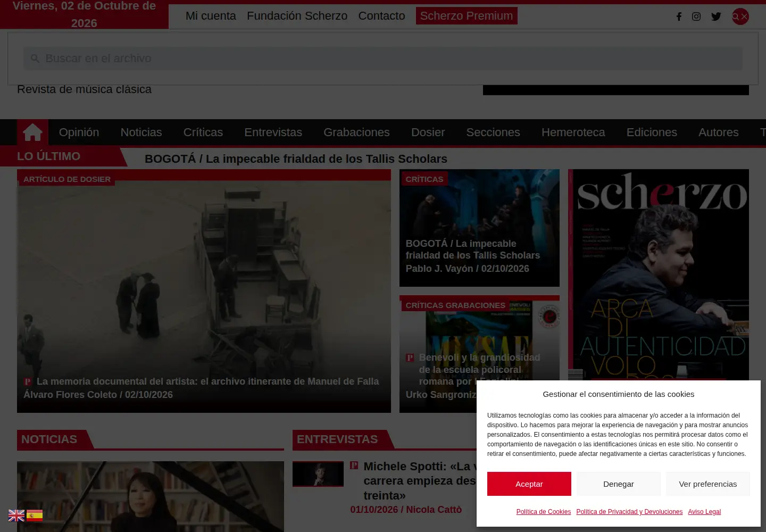This screenshot has width=766, height=532.
Task: Open the Secciones menu
Action: coord(493,132)
